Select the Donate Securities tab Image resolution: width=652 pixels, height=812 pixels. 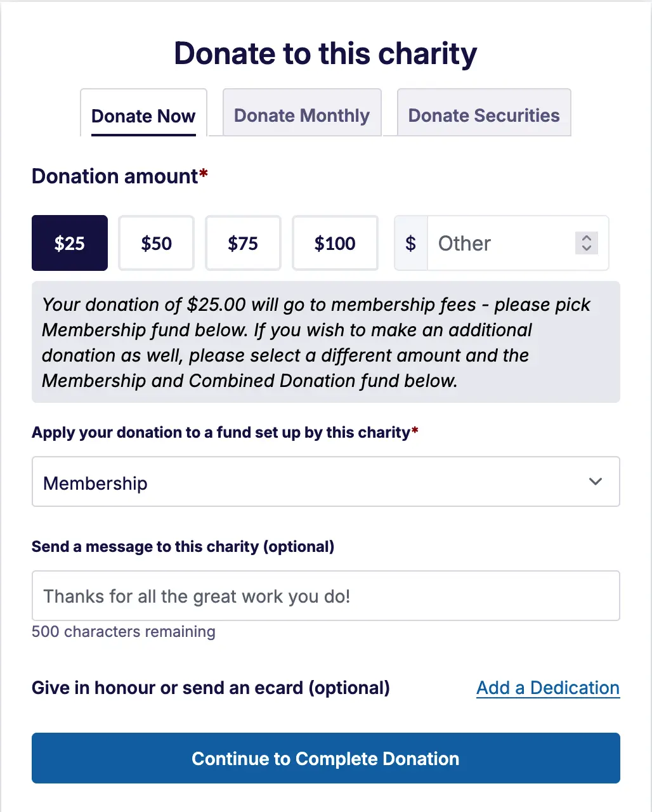pos(484,115)
